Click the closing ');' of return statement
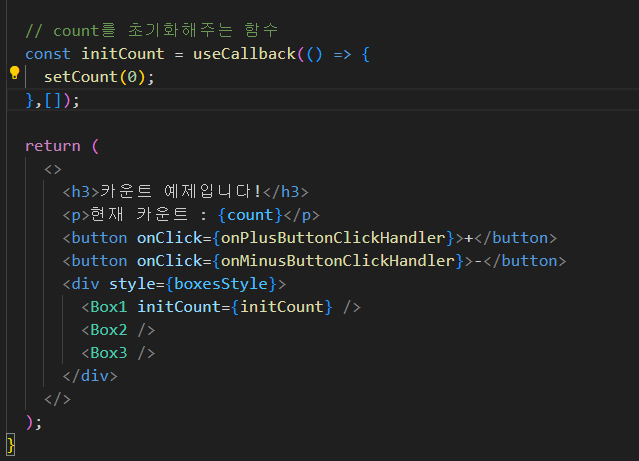639x461 pixels. coord(33,422)
